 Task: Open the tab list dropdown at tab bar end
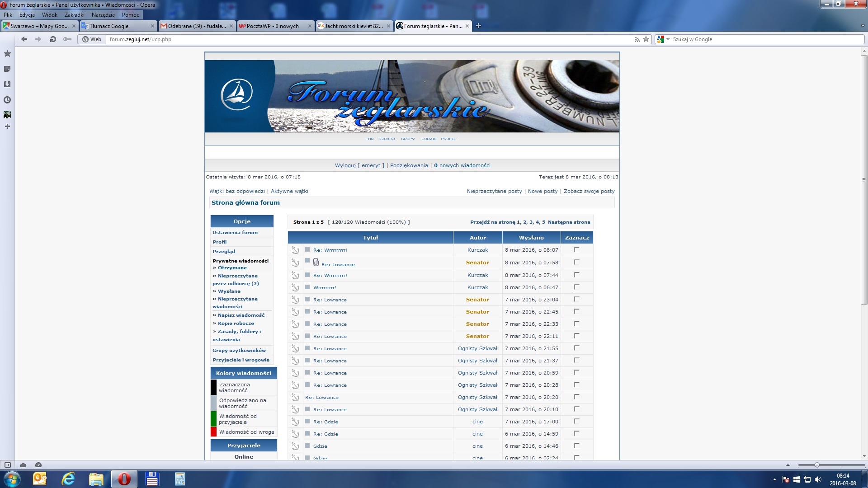pyautogui.click(x=863, y=26)
